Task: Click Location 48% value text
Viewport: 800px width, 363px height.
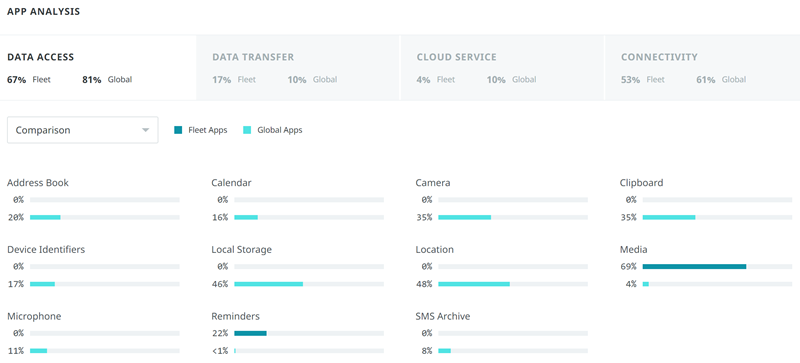Action: click(424, 284)
